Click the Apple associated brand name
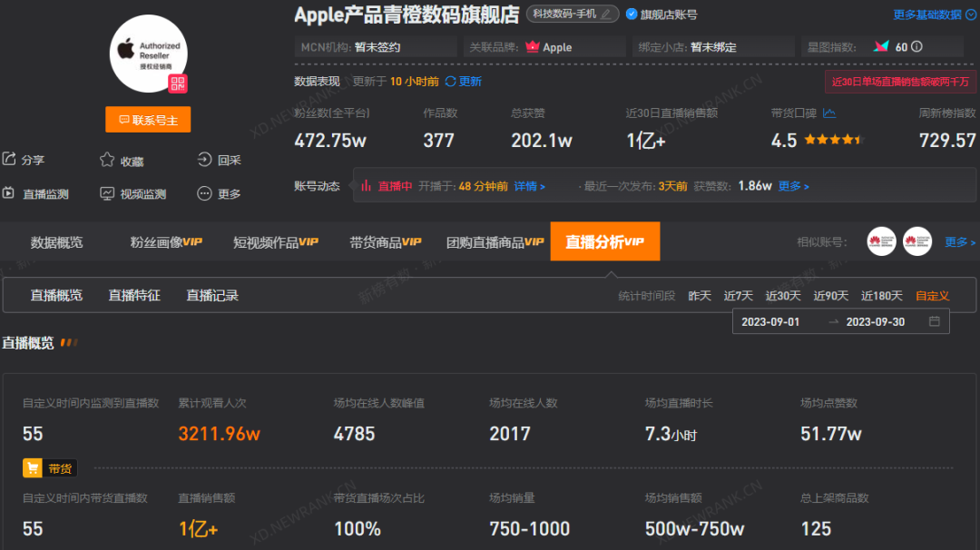Image resolution: width=980 pixels, height=550 pixels. coord(557,47)
